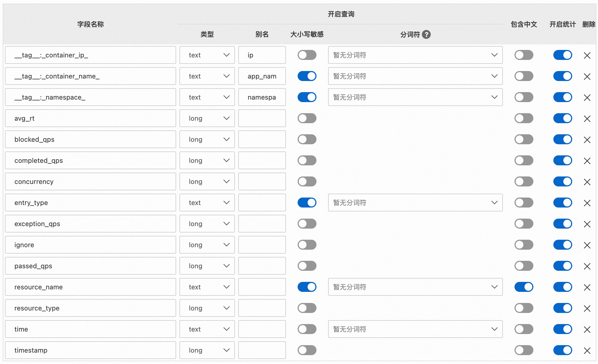Expand tokenizer dropdown for resource_name
This screenshot has width=598, height=364.
(415, 287)
